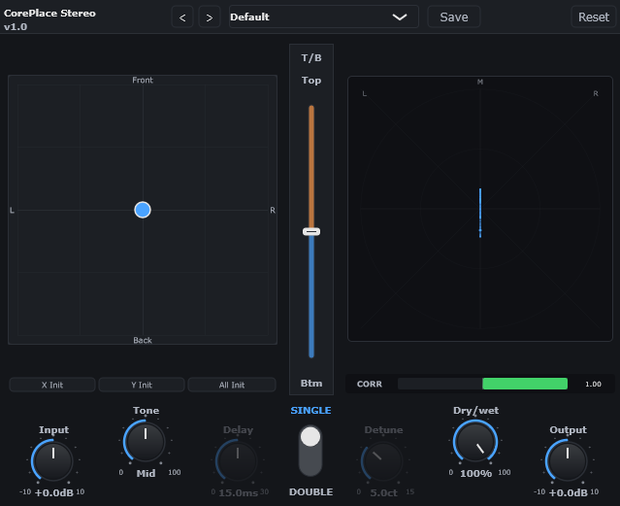Click the blue vectorscope trace line
The height and width of the screenshot is (506, 620).
[x=480, y=213]
